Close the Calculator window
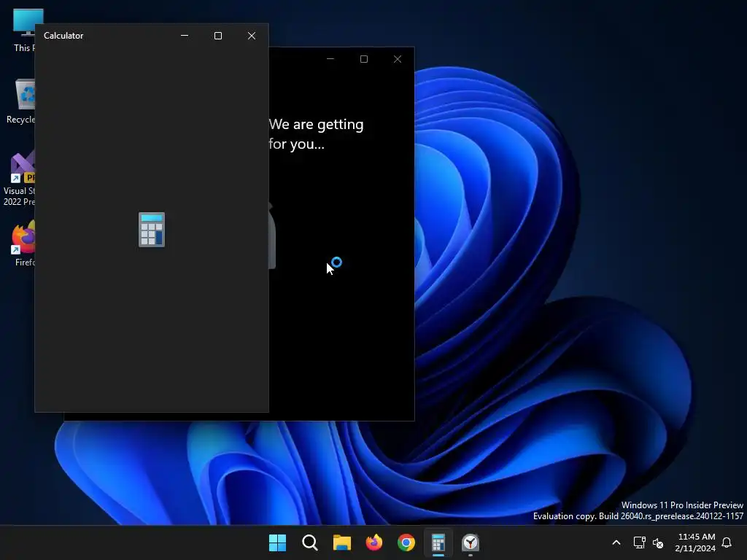 coord(252,36)
